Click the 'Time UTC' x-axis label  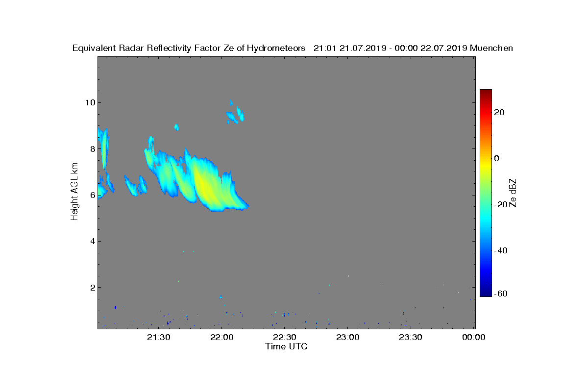click(x=287, y=346)
